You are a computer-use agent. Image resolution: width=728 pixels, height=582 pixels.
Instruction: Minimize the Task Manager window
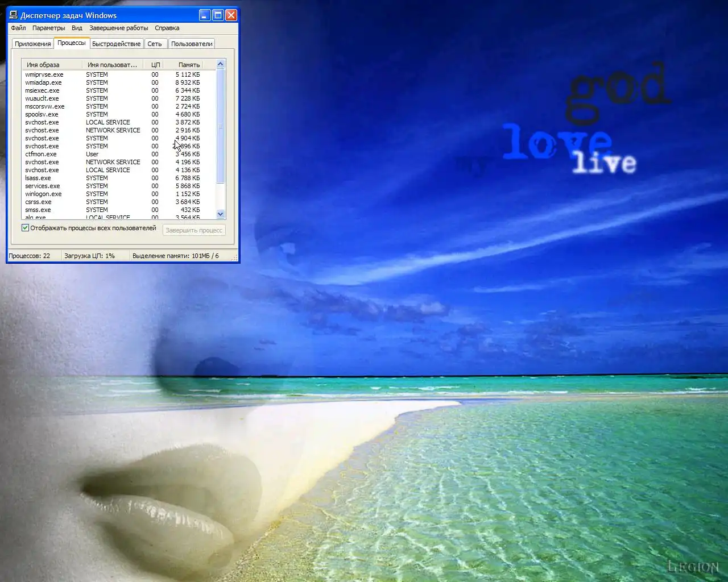click(205, 15)
